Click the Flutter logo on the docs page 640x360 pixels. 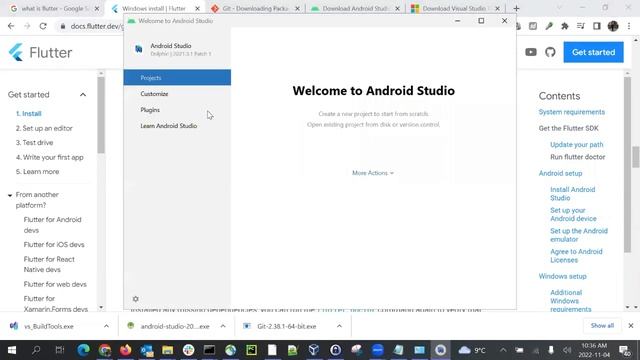40,52
